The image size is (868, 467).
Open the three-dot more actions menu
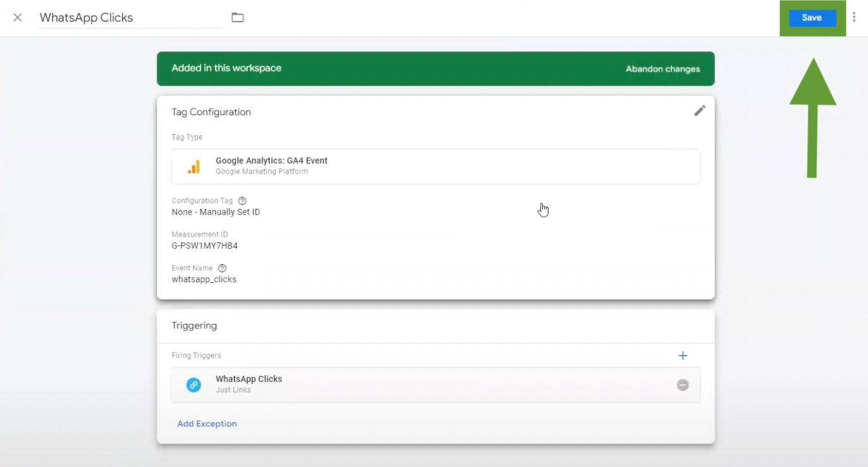pyautogui.click(x=854, y=18)
